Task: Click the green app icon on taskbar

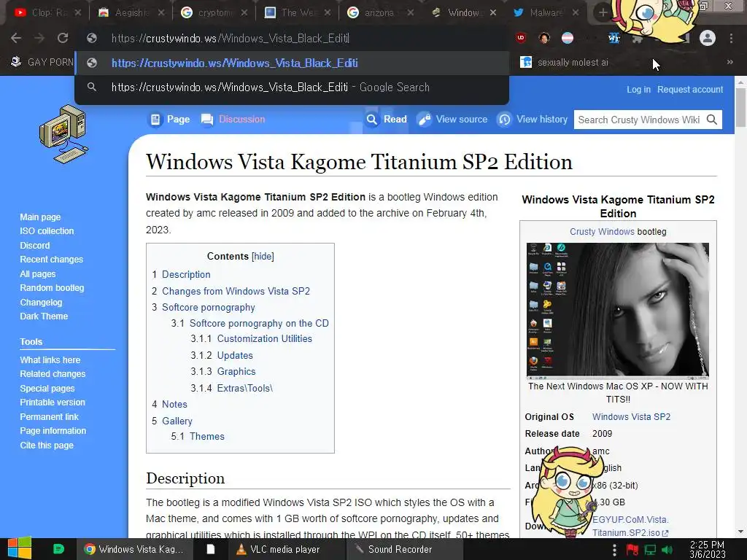Action: click(58, 549)
